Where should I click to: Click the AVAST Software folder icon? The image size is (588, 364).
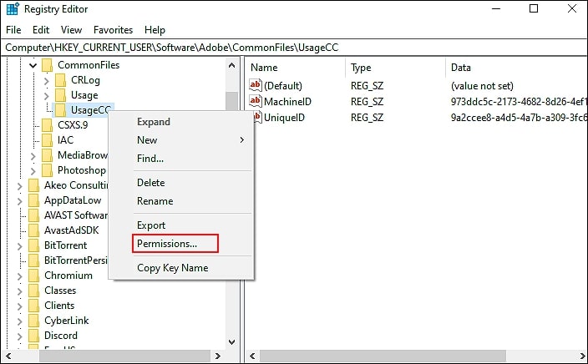[x=33, y=215]
